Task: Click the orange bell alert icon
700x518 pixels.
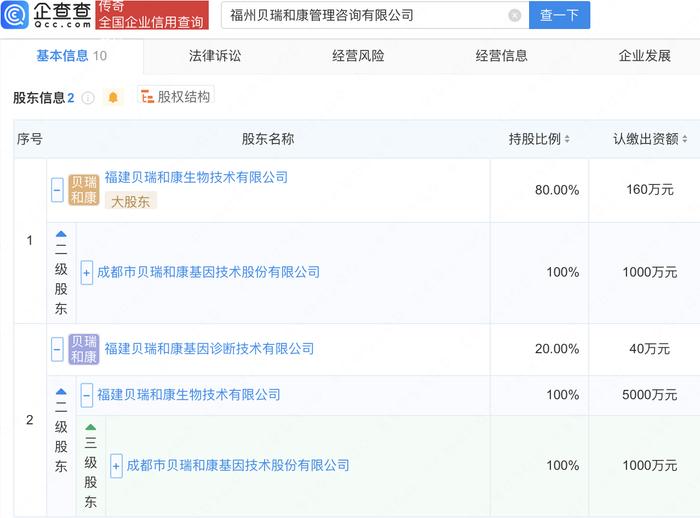Action: pos(113,97)
